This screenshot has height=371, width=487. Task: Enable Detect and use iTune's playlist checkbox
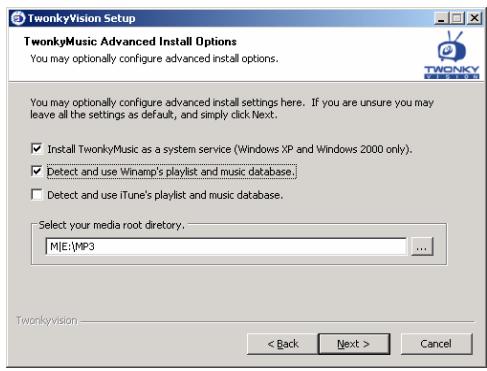37,194
